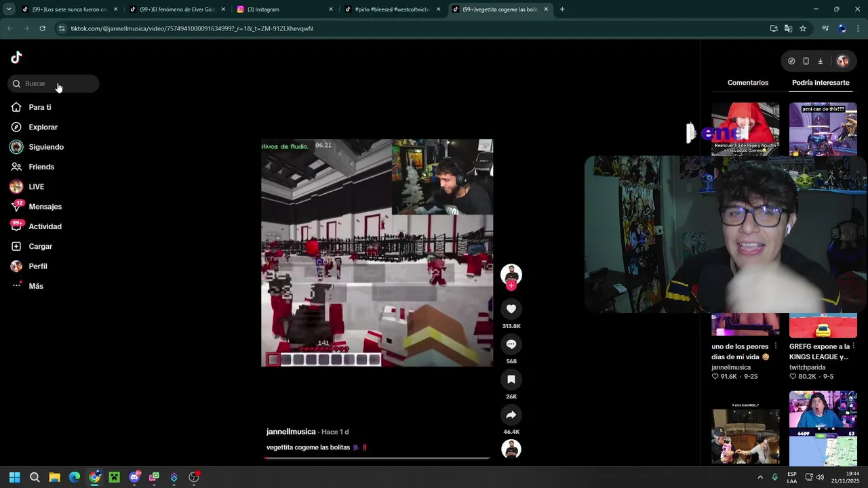The width and height of the screenshot is (868, 488).
Task: Open jannellmusica profile link under the video
Action: (x=291, y=432)
